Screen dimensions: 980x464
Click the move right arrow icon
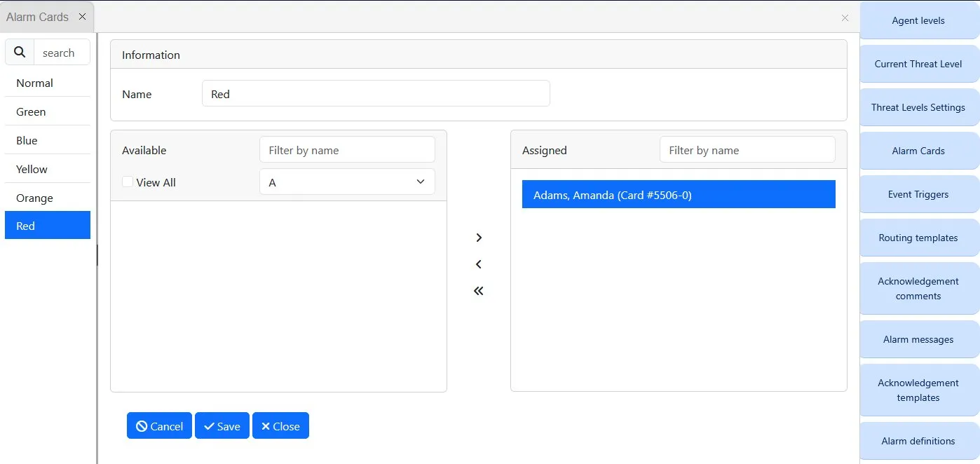tap(479, 238)
